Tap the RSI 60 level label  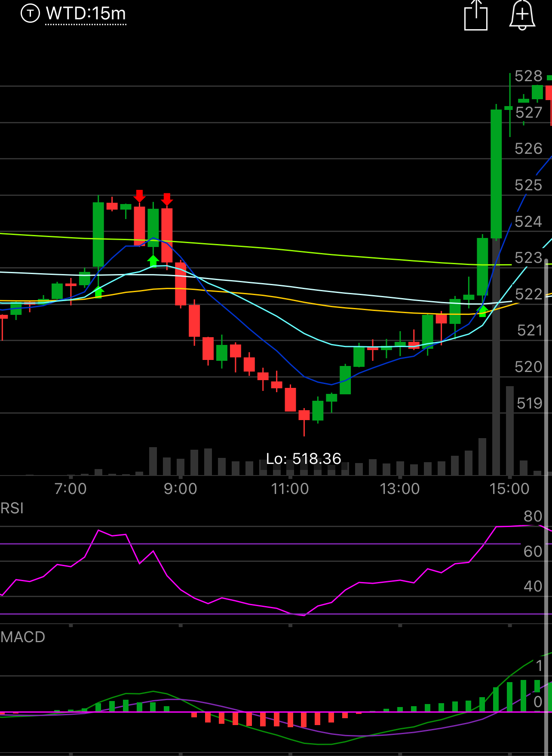533,552
